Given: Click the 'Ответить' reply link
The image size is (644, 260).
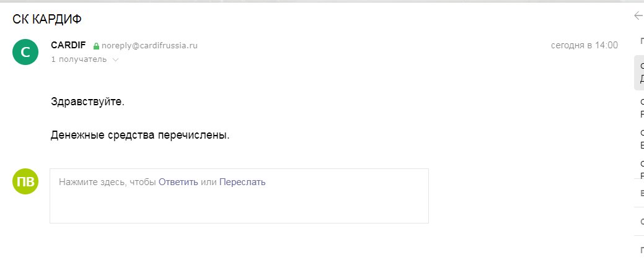Looking at the screenshot, I should click(179, 182).
